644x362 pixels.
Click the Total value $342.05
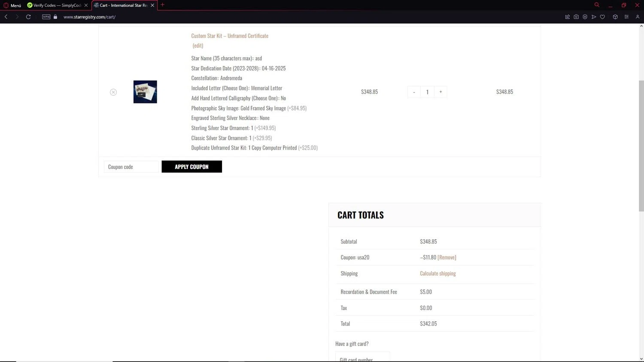click(x=428, y=324)
